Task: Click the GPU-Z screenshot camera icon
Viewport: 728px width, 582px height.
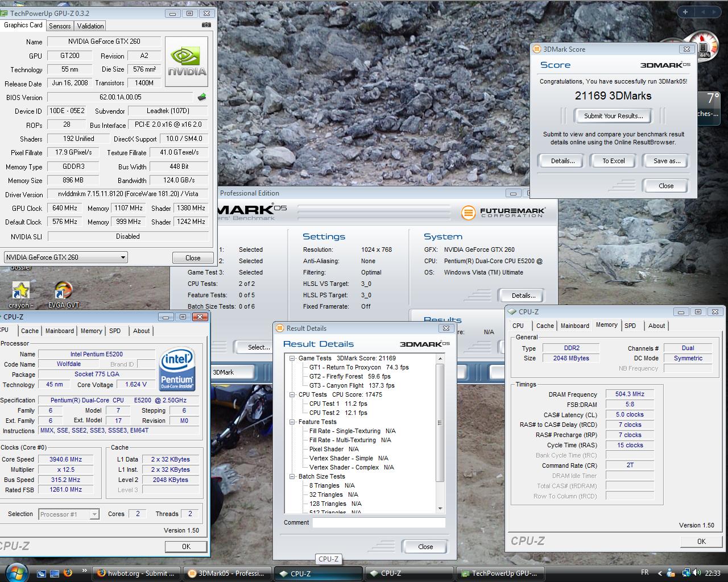Action: pyautogui.click(x=206, y=25)
